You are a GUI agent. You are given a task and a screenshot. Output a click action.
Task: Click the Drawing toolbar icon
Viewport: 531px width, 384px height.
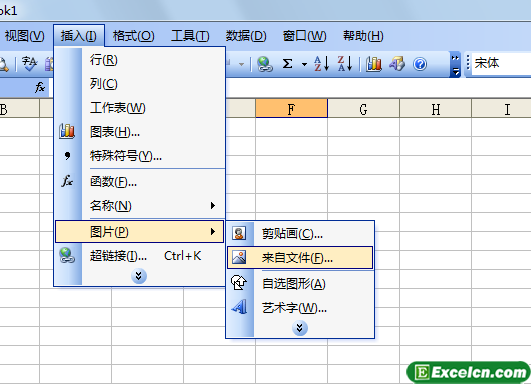click(x=397, y=64)
